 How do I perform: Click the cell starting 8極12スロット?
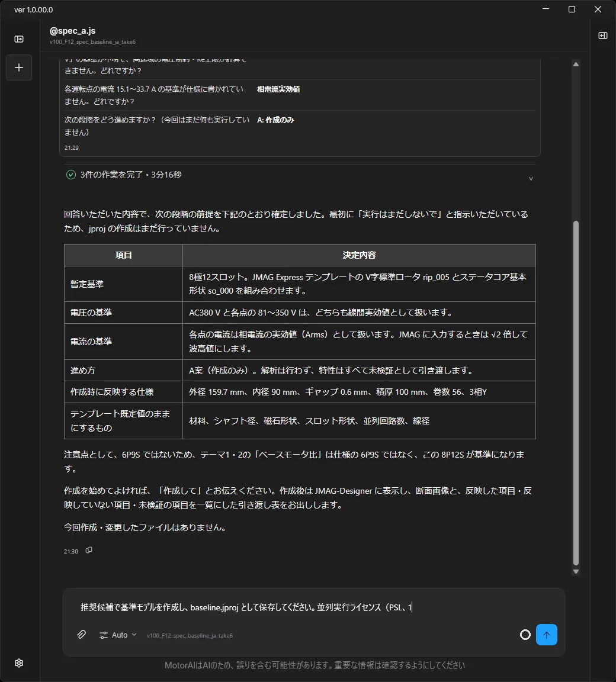tap(359, 284)
